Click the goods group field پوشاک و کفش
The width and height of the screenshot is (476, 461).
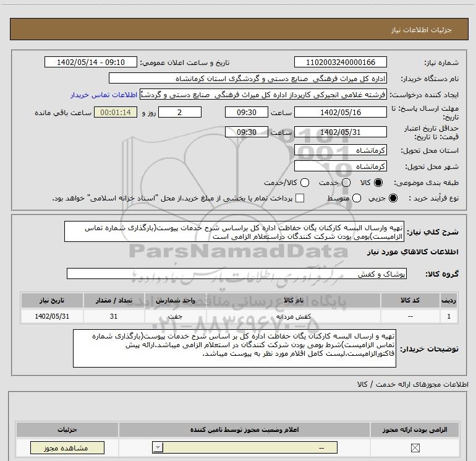tap(237, 274)
